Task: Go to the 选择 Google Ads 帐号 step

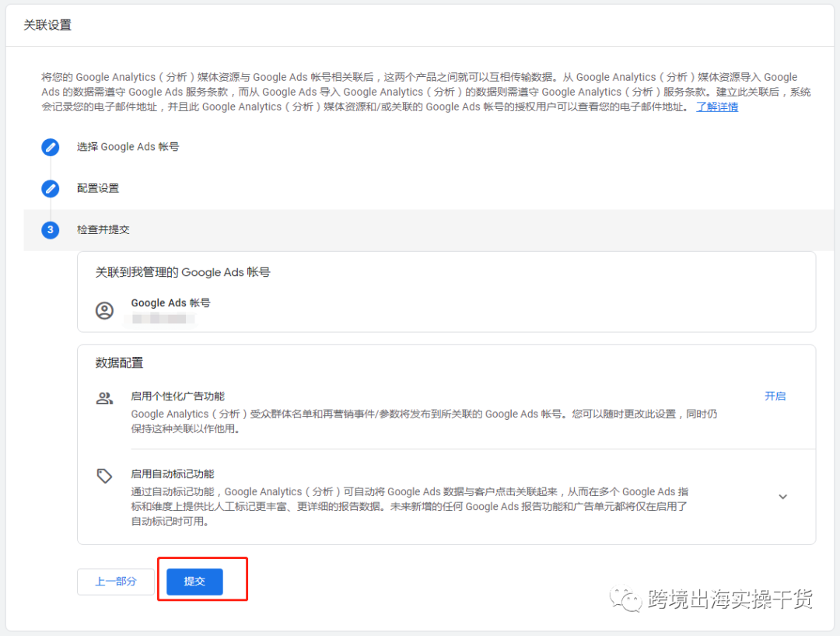Action: click(x=128, y=147)
